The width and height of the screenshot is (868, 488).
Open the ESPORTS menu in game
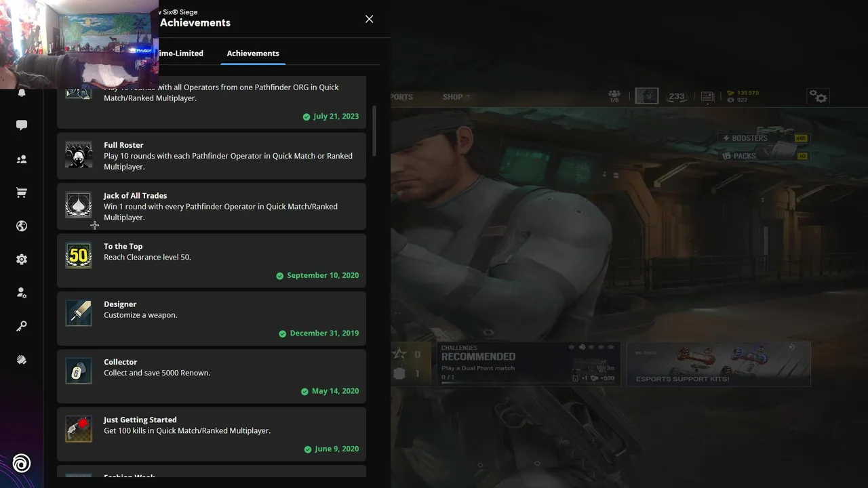tap(401, 97)
